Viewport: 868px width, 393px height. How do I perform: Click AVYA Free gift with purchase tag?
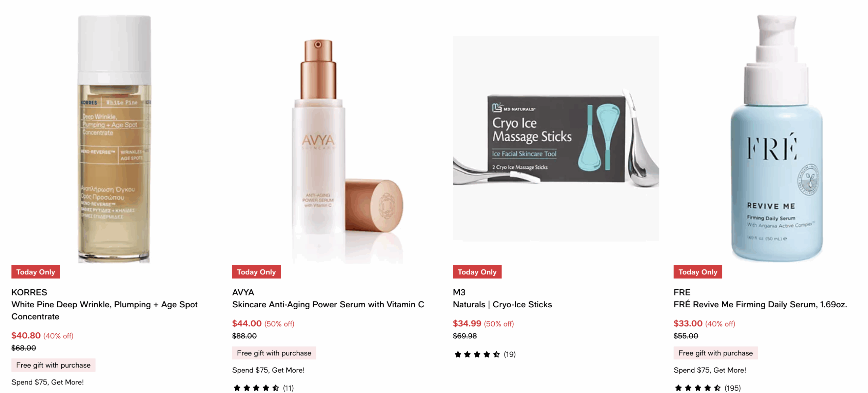[274, 353]
